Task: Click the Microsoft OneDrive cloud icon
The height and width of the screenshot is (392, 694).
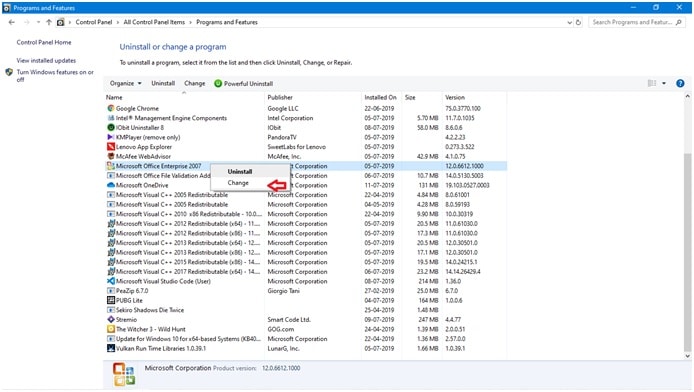Action: pos(111,185)
